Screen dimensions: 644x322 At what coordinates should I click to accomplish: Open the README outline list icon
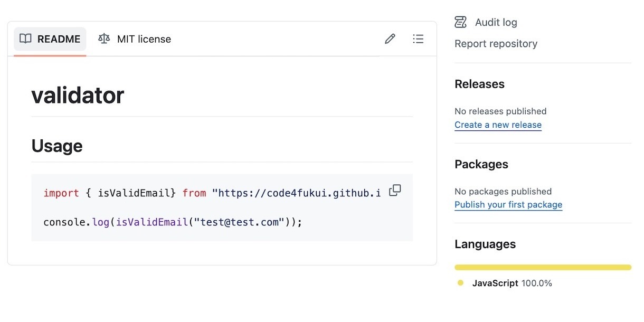(x=418, y=39)
